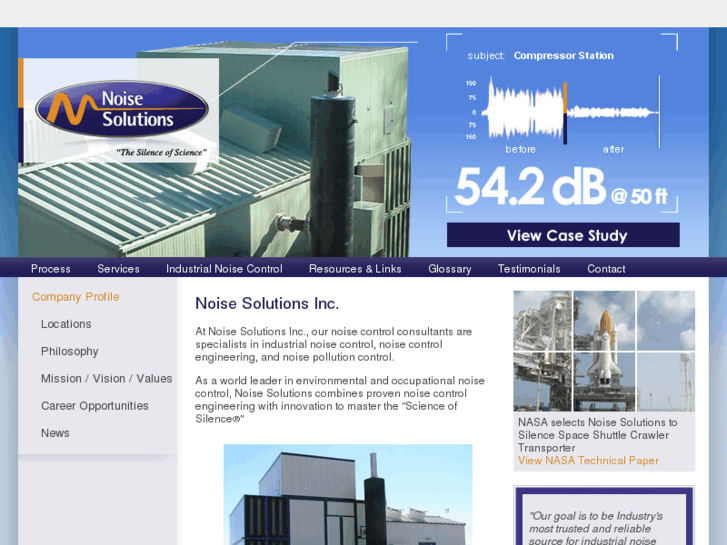Viewport: 727px width, 545px height.
Task: Click View NASA Technical Paper link
Action: [x=588, y=461]
